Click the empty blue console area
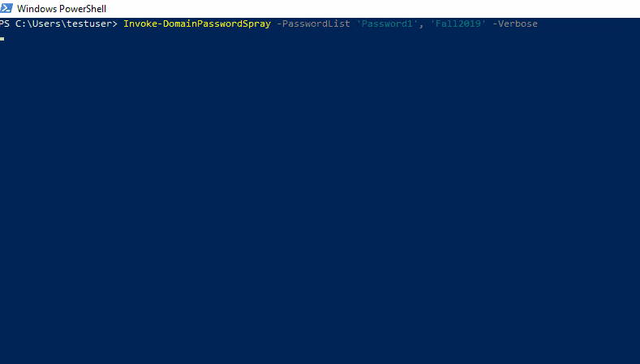The height and width of the screenshot is (364, 640). click(320, 196)
